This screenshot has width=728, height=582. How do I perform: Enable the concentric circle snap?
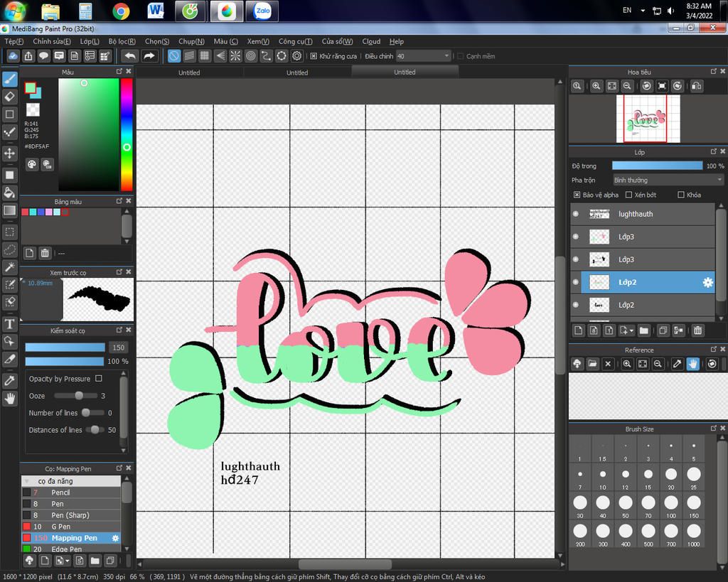coord(251,56)
